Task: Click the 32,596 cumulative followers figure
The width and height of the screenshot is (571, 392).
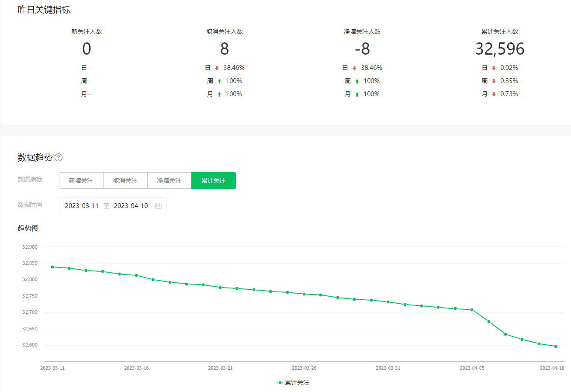Action: (500, 49)
